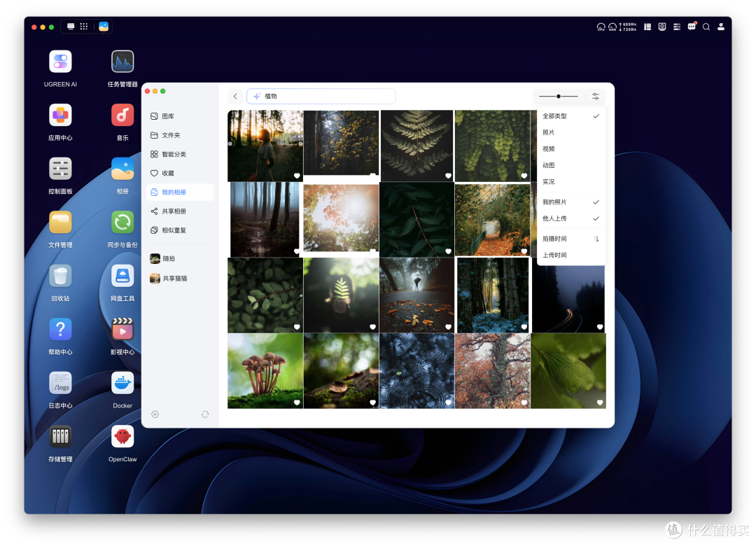The height and width of the screenshot is (546, 756).
Task: Launch the Docker desktop app
Action: [x=122, y=390]
